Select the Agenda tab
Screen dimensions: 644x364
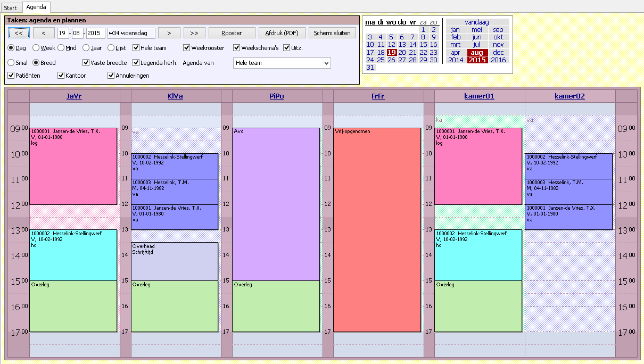point(37,7)
